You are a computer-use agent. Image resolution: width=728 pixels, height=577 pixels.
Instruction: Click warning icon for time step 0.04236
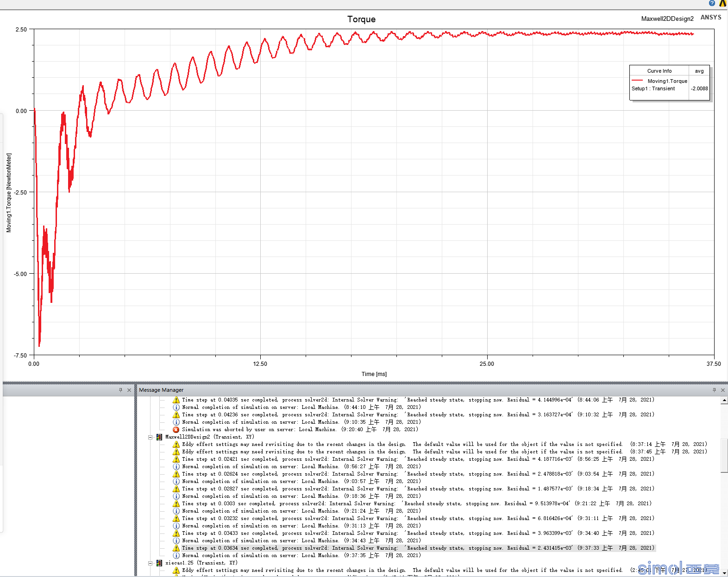(176, 414)
